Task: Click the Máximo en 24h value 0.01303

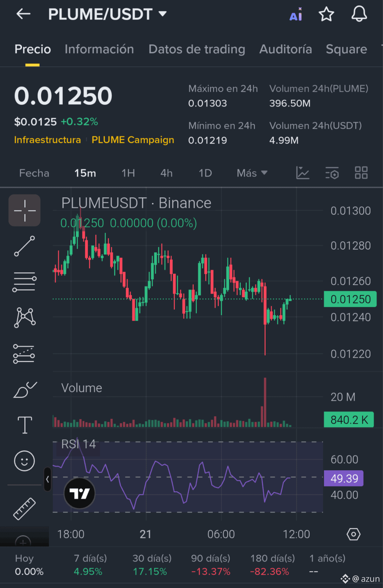Action: 207,103
